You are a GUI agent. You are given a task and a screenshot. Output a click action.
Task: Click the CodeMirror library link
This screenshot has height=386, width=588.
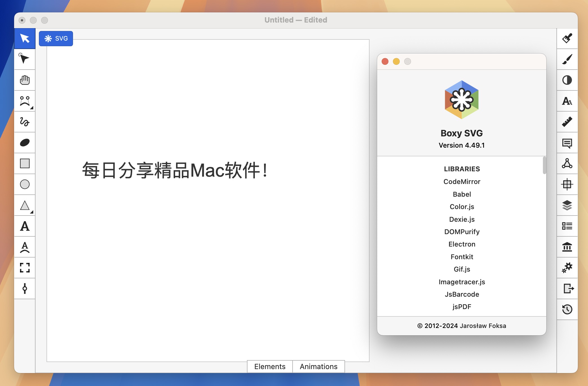click(462, 182)
